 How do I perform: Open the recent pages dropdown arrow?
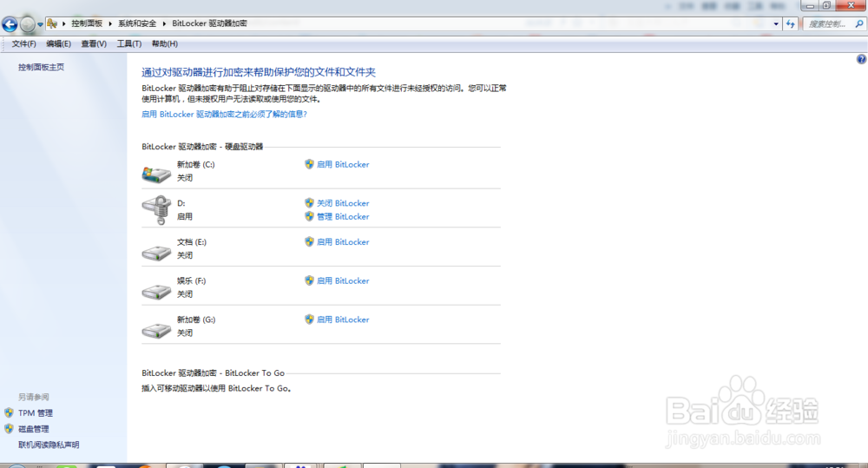[40, 24]
